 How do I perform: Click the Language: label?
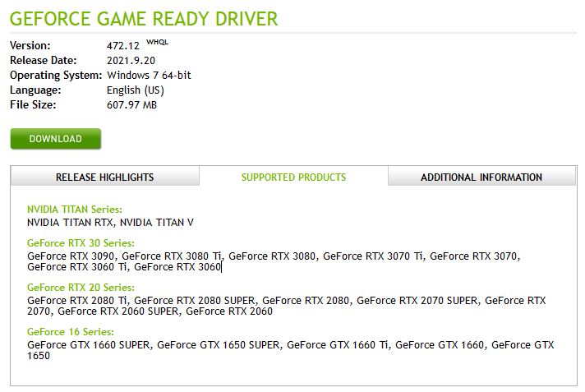click(x=35, y=90)
